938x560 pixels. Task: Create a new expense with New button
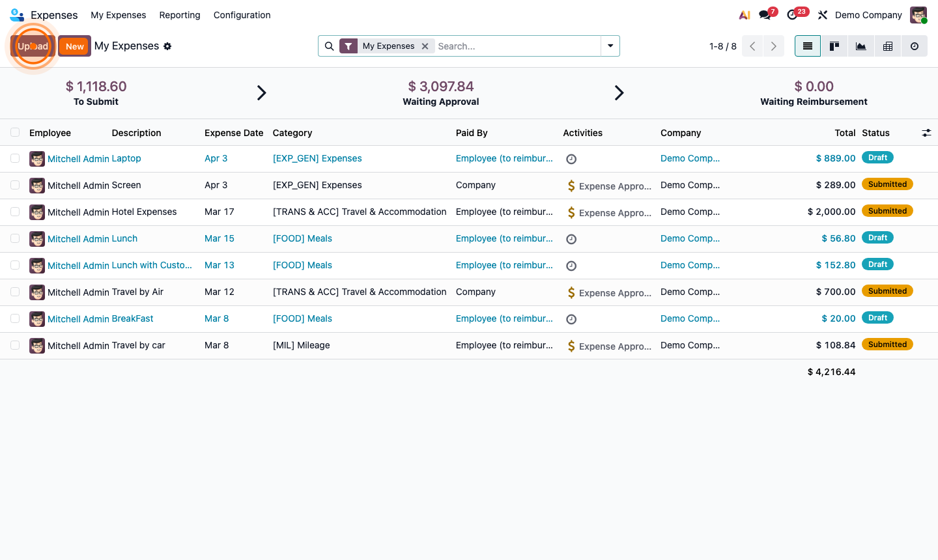pyautogui.click(x=74, y=46)
